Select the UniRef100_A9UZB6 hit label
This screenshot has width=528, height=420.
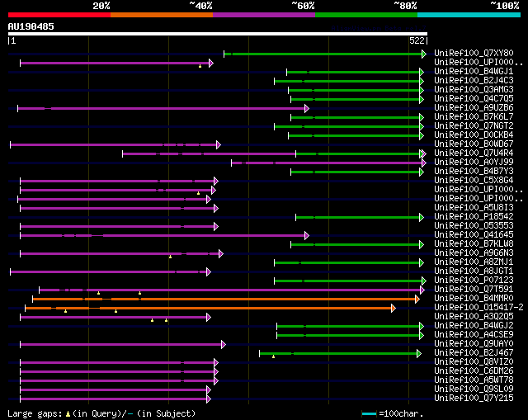[474, 108]
